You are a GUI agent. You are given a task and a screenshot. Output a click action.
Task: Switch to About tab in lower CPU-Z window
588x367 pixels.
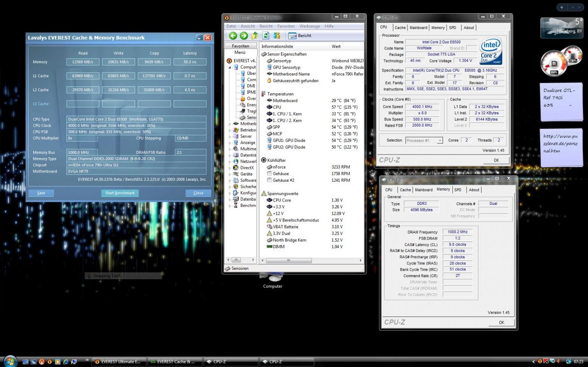click(474, 190)
